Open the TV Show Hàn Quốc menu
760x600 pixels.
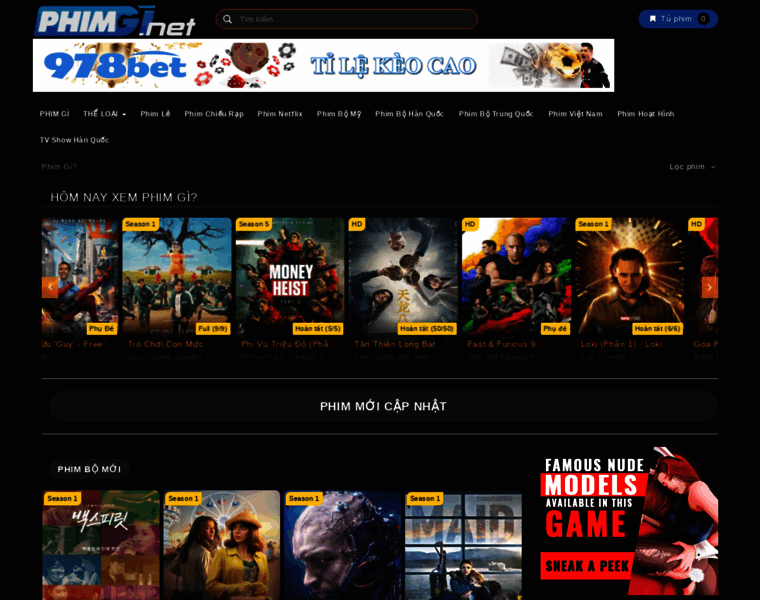74,140
